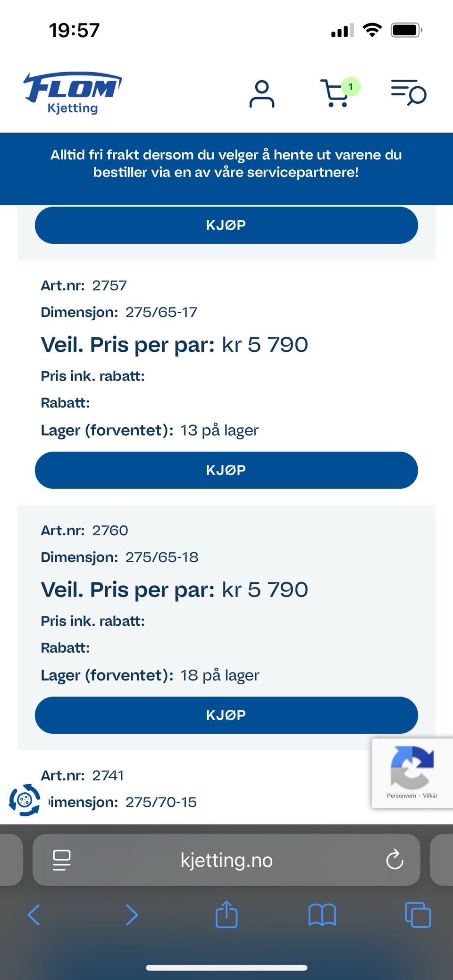Viewport: 453px width, 980px height.
Task: Reload the kjetting.no page
Action: (394, 860)
